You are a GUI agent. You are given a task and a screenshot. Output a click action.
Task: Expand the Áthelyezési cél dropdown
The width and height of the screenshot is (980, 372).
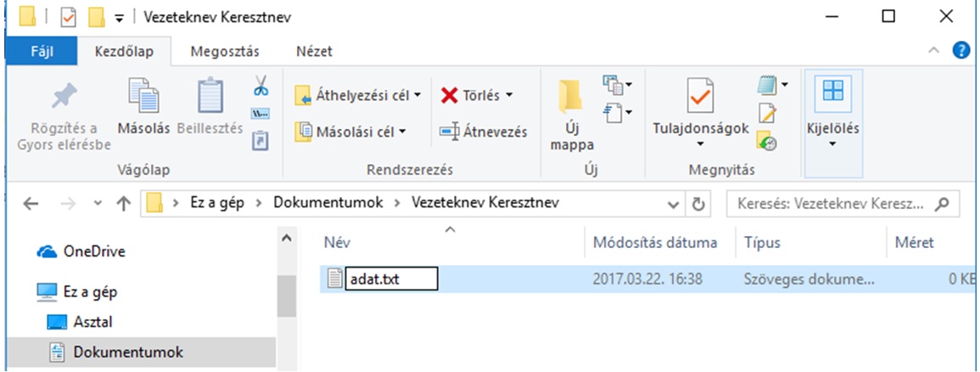pyautogui.click(x=417, y=96)
